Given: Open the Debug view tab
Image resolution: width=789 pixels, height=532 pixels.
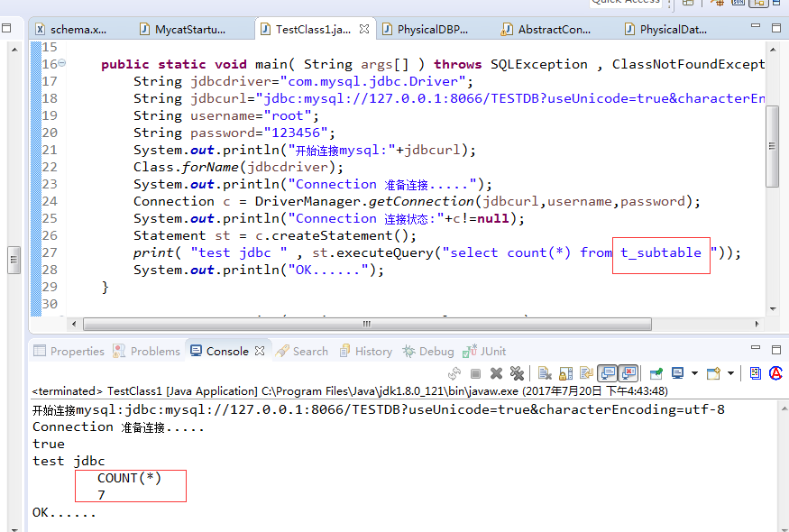Looking at the screenshot, I should [428, 352].
